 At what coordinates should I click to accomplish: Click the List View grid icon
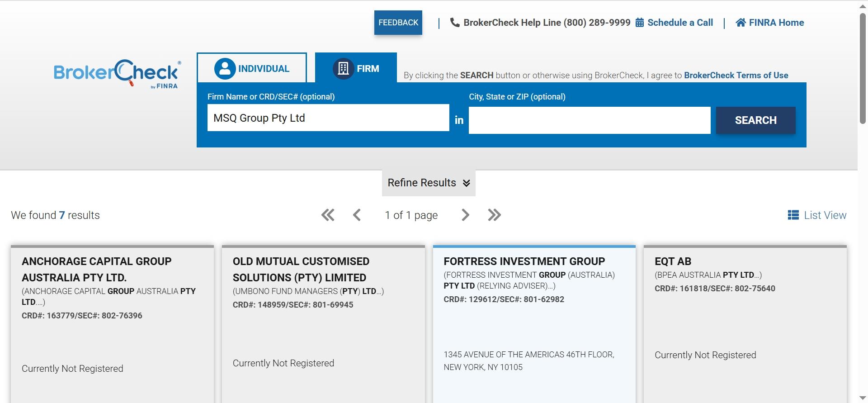coord(793,215)
